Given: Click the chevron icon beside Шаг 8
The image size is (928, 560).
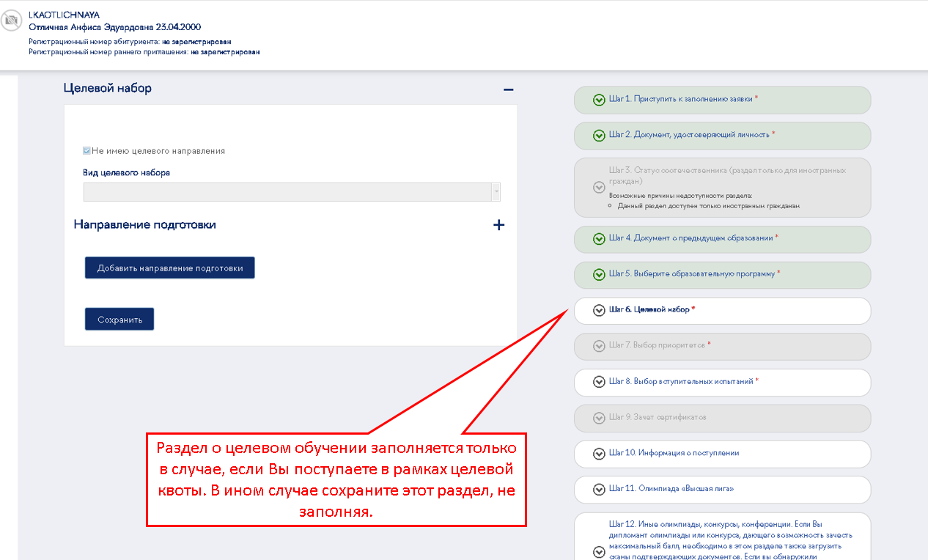Looking at the screenshot, I should click(x=599, y=382).
